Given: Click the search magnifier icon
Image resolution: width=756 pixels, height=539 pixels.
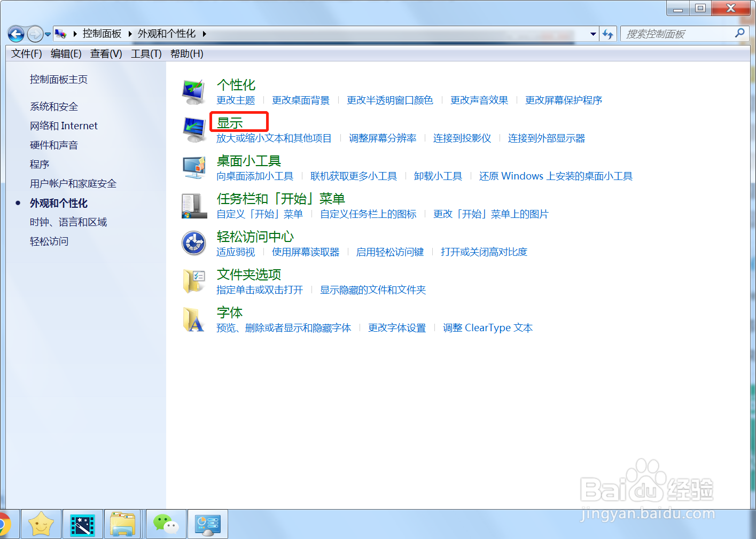Looking at the screenshot, I should tap(739, 33).
